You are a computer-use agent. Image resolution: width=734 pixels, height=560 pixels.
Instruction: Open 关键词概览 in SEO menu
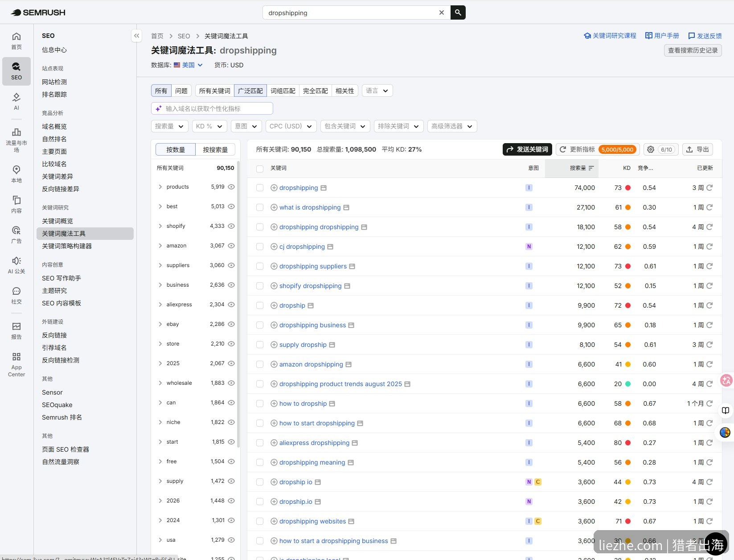point(57,221)
